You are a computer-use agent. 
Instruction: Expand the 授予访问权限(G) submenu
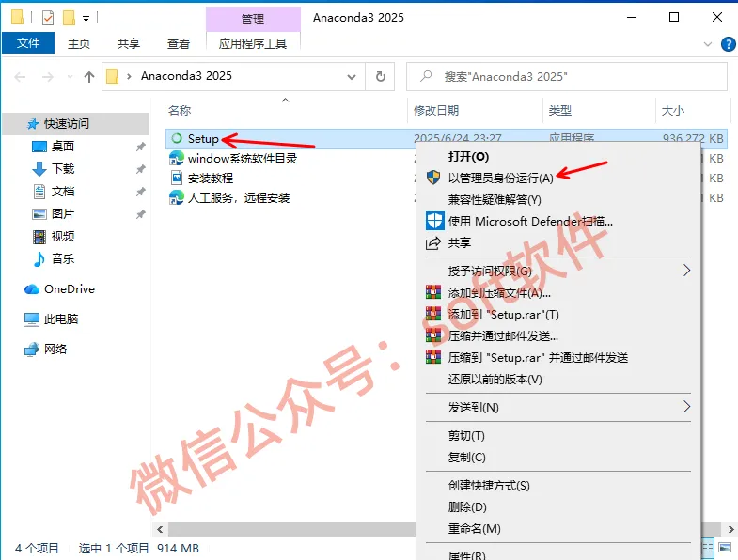coord(686,270)
